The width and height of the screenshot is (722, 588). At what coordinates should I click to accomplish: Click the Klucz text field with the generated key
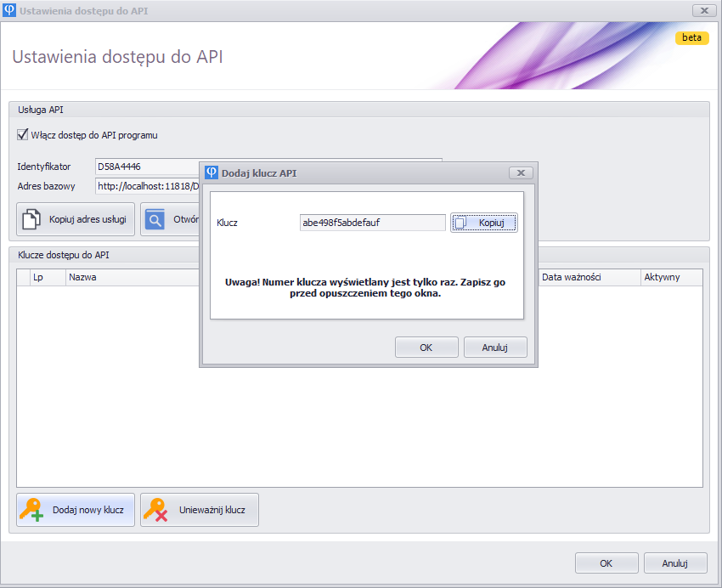click(371, 223)
